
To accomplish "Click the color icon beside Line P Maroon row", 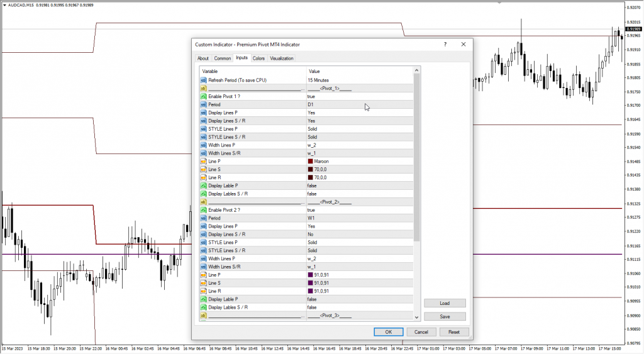I will [x=203, y=162].
